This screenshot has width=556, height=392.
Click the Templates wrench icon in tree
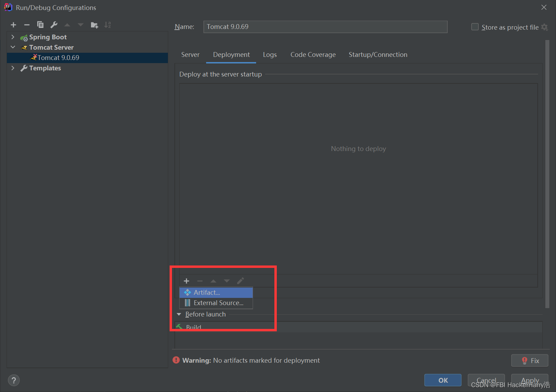(x=24, y=68)
